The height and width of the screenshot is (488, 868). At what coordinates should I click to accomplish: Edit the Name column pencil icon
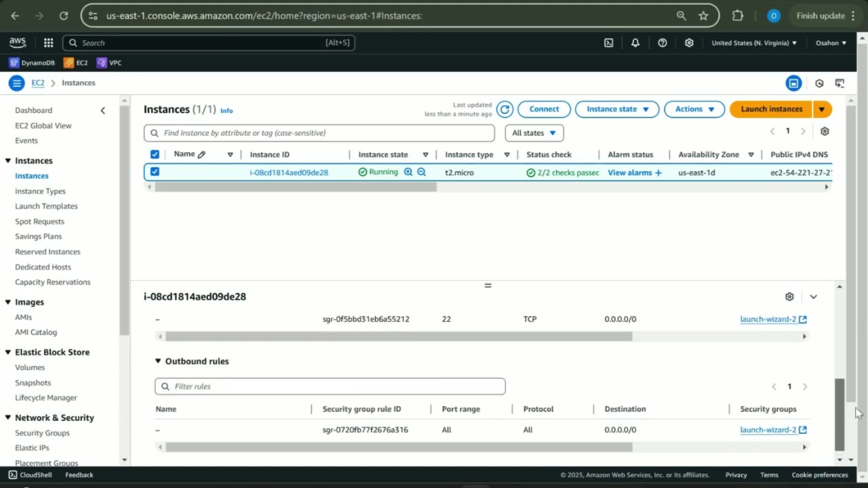click(x=201, y=155)
